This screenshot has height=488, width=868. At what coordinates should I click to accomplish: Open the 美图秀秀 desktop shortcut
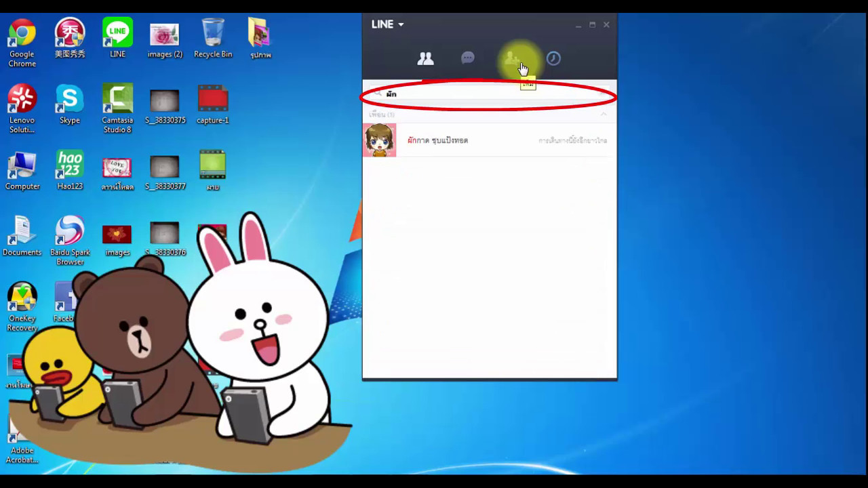(x=70, y=38)
